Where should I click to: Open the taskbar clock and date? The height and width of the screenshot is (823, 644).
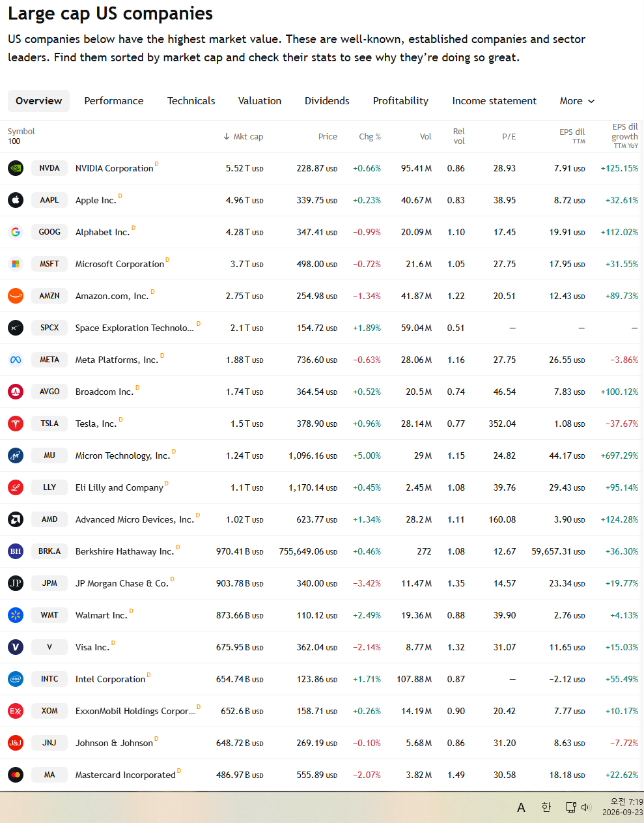pyautogui.click(x=623, y=807)
